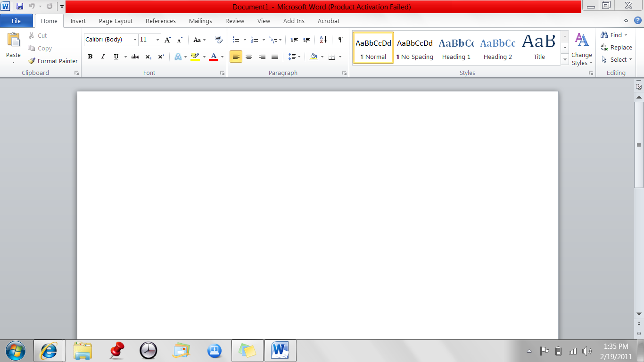Open the font name dropdown
Image resolution: width=644 pixels, height=362 pixels.
(x=135, y=40)
